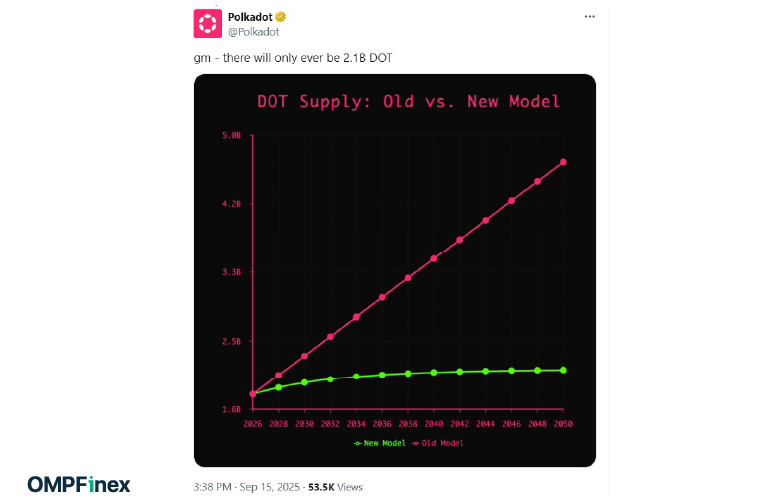The width and height of the screenshot is (780, 503).
Task: Open the @Polkadot handle link
Action: (x=254, y=32)
